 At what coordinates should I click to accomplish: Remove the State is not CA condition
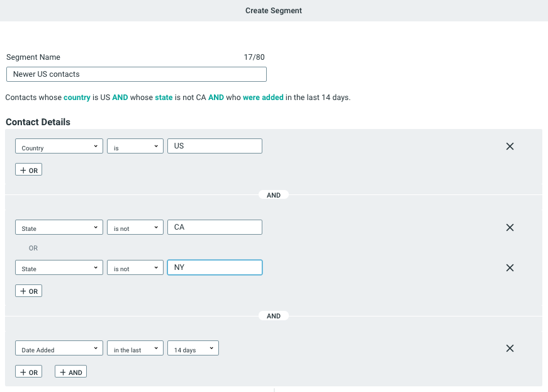tap(510, 227)
